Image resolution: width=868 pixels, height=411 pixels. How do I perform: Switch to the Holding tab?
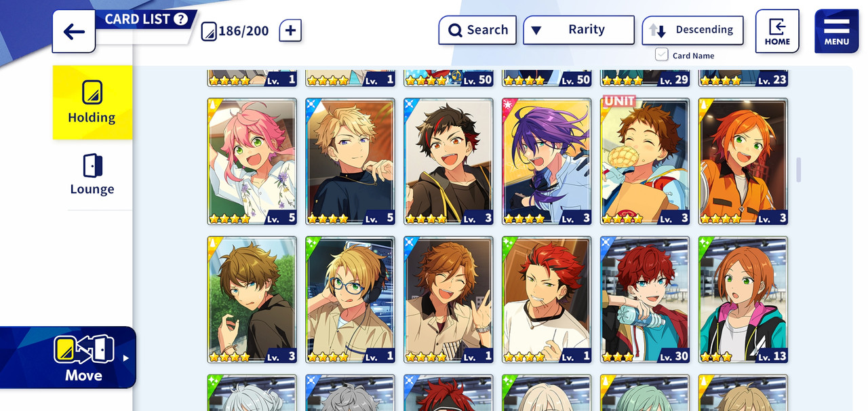coord(92,102)
